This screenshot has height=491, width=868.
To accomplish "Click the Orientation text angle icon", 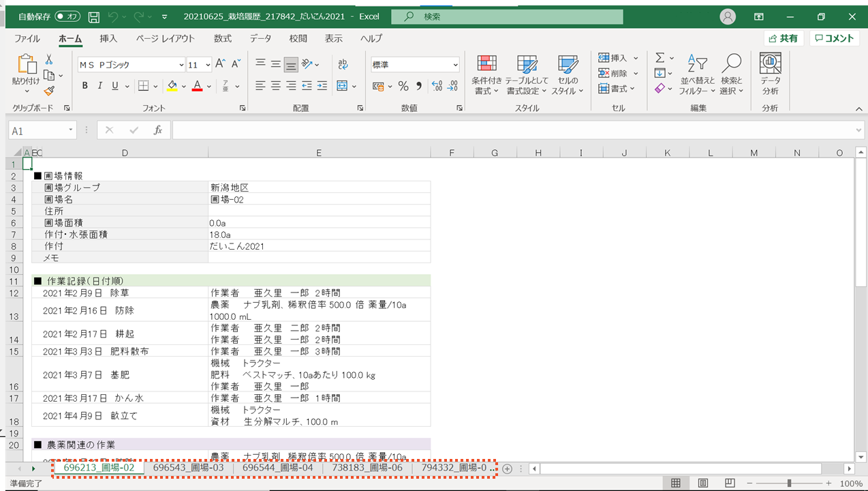I will click(x=307, y=64).
